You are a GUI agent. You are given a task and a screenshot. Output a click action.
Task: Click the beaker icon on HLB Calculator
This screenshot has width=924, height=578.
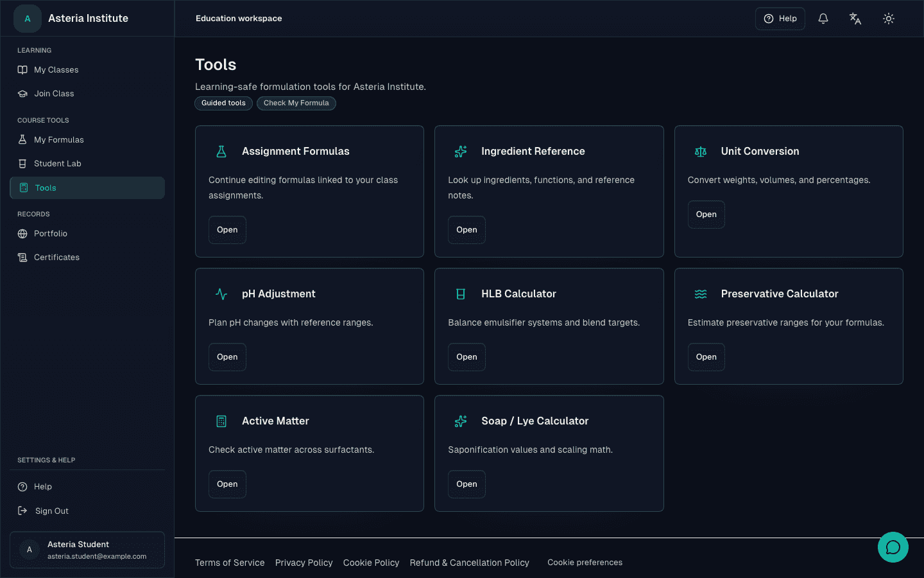[x=461, y=294]
